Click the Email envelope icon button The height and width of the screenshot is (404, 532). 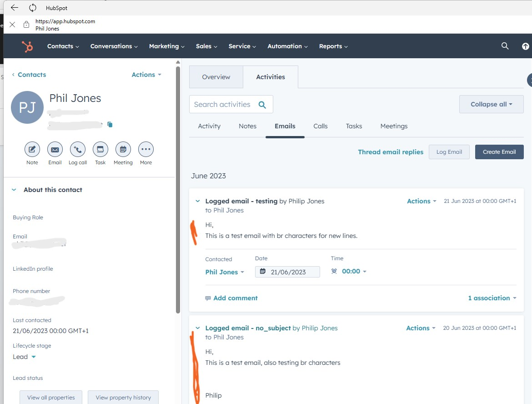tap(55, 149)
